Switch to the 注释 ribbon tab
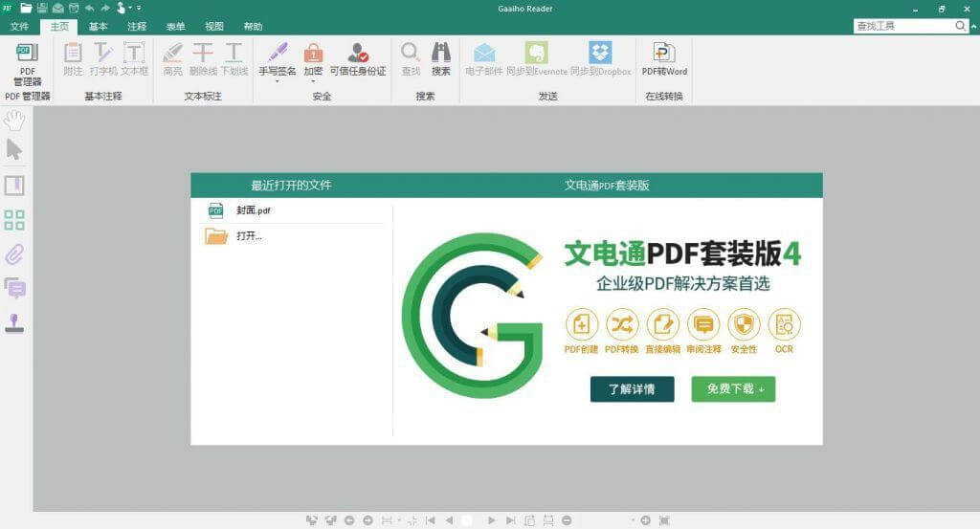 (x=137, y=27)
